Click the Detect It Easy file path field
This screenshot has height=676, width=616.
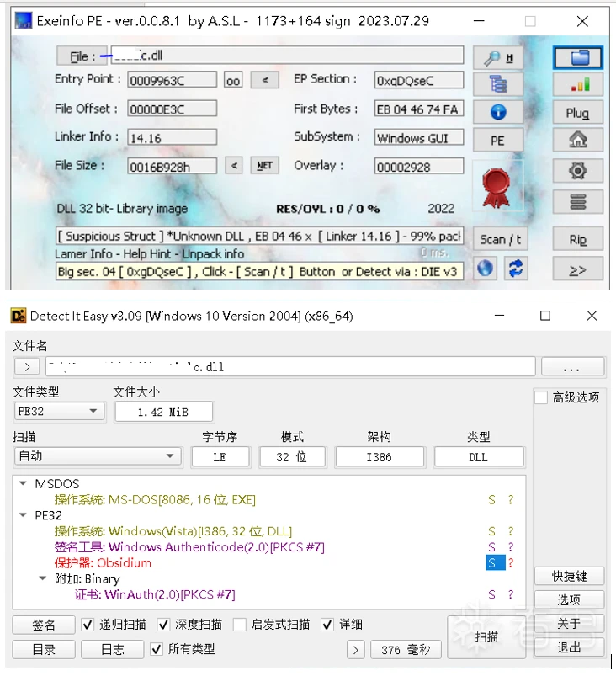290,367
